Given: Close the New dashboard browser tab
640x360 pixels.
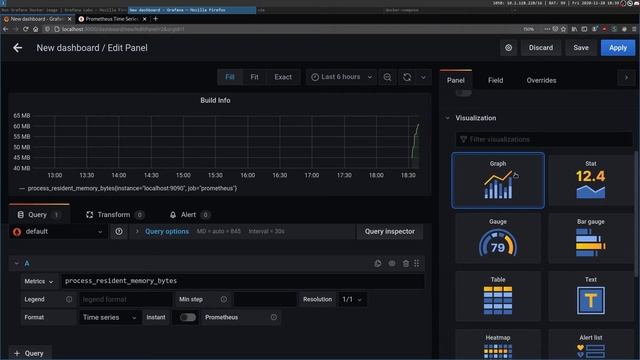Looking at the screenshot, I should tap(69, 19).
